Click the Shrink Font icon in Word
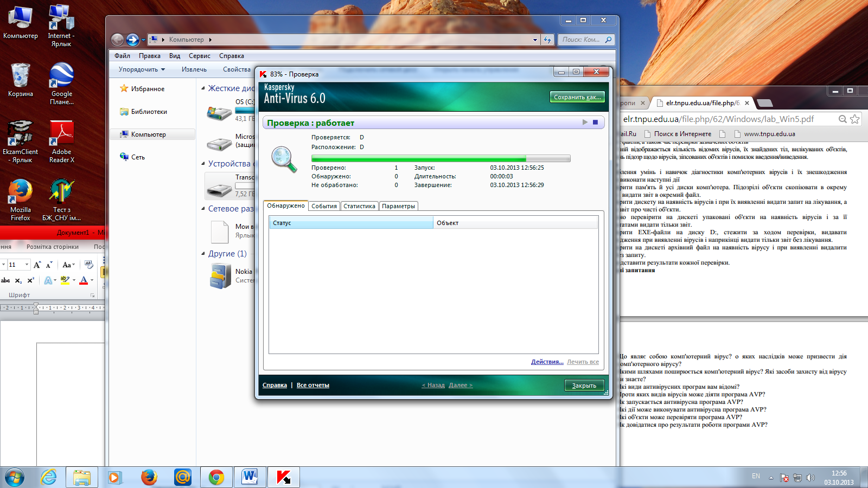This screenshot has width=868, height=488. point(49,265)
